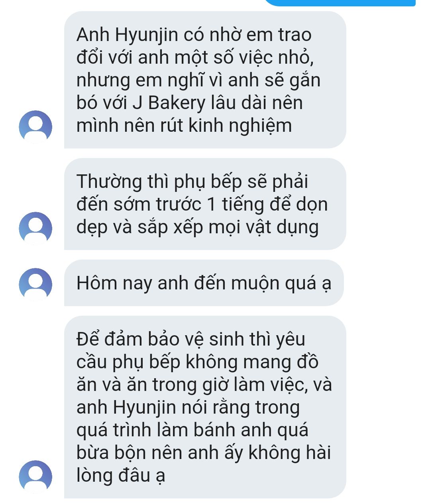Tap the blue sent message bubble at top

(x=340, y=3)
